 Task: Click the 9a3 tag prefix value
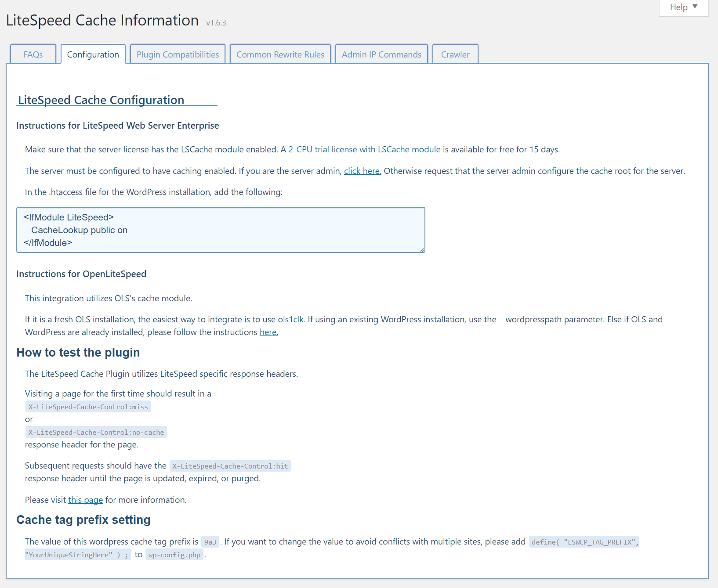210,542
